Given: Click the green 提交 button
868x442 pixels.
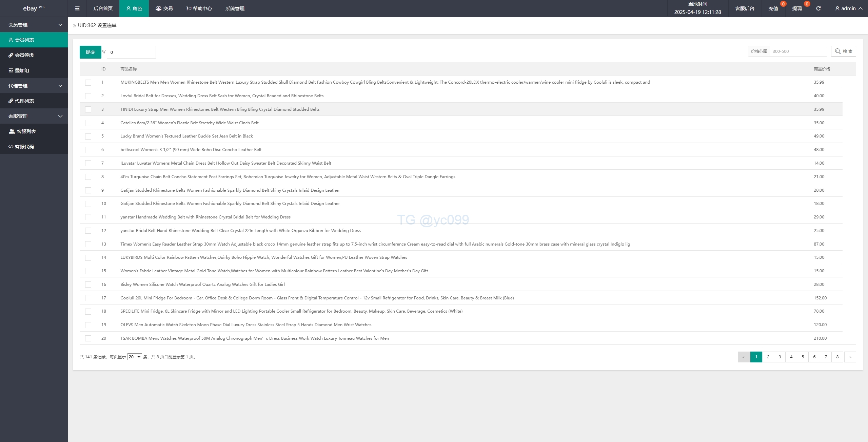Looking at the screenshot, I should pyautogui.click(x=90, y=52).
